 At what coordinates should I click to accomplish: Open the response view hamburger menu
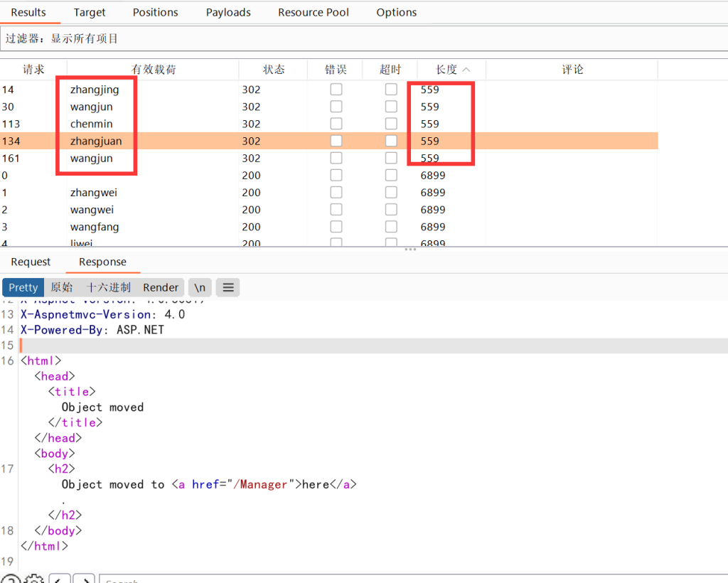tap(227, 287)
